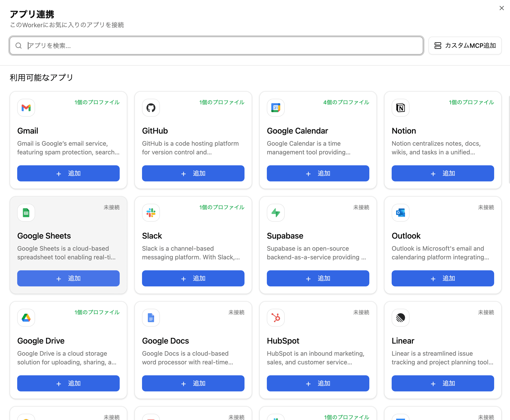Click the Notion app icon
510x420 pixels.
[400, 108]
